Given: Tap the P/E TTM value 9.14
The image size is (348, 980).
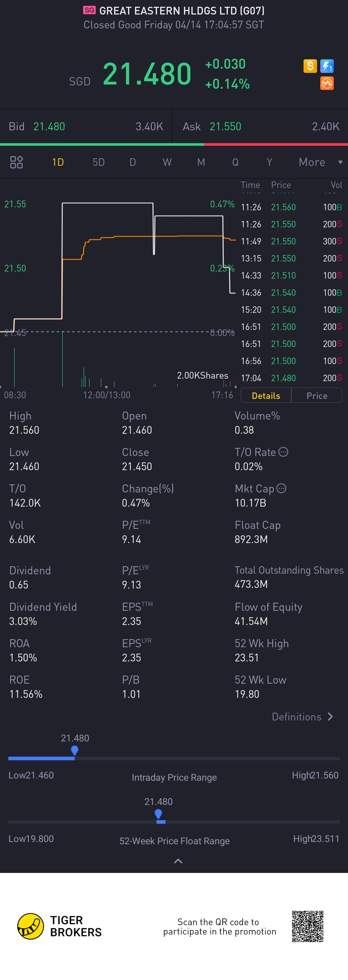Looking at the screenshot, I should 131,539.
